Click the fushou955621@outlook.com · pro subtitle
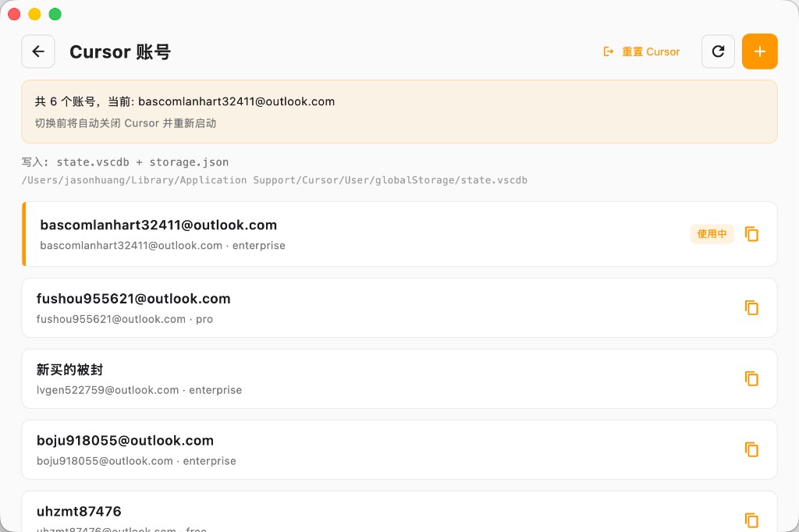Viewport: 799px width, 532px height. [x=125, y=319]
